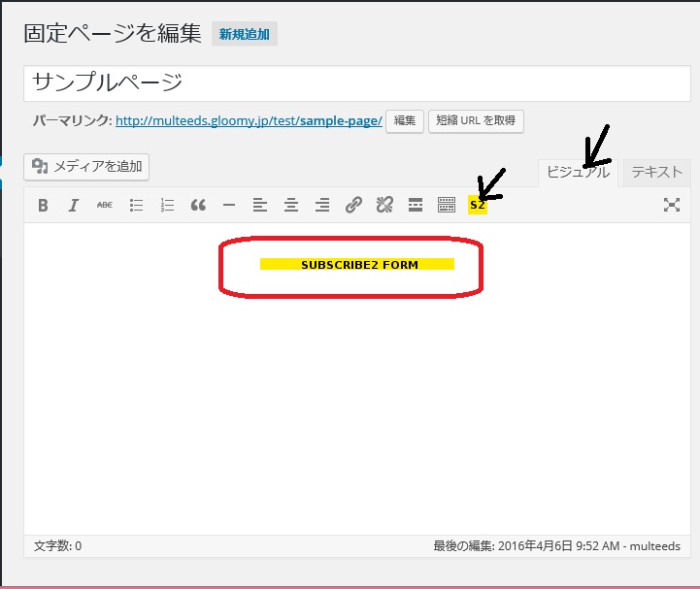Switch to the ビジュアル editor tab

click(x=578, y=173)
